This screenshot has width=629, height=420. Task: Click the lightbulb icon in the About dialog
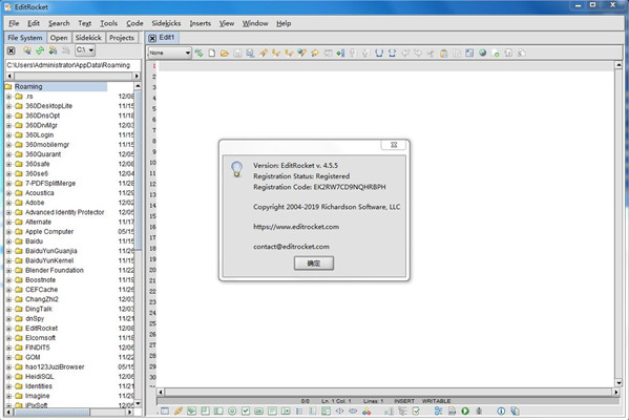(236, 169)
